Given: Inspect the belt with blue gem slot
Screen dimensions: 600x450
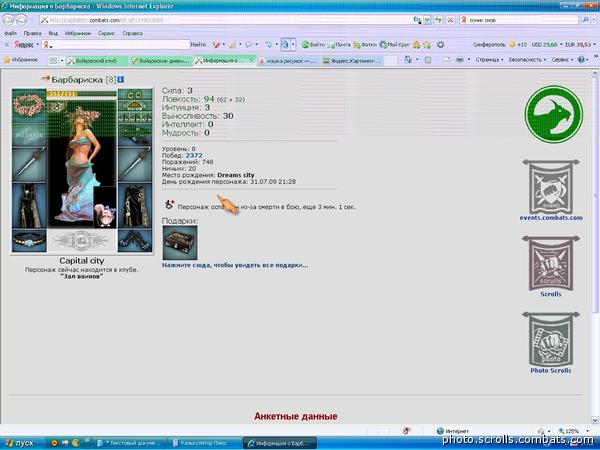Looking at the screenshot, I should pyautogui.click(x=29, y=241).
